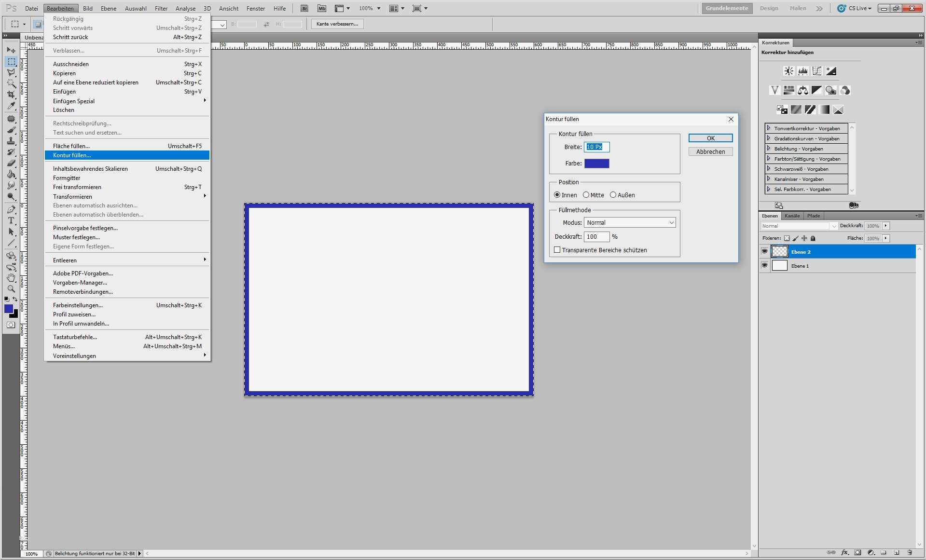Add a Channel Mixer adjustment
The image size is (926, 560).
844,90
